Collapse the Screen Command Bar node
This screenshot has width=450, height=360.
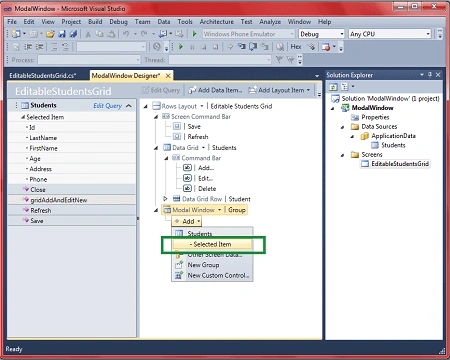click(x=156, y=117)
